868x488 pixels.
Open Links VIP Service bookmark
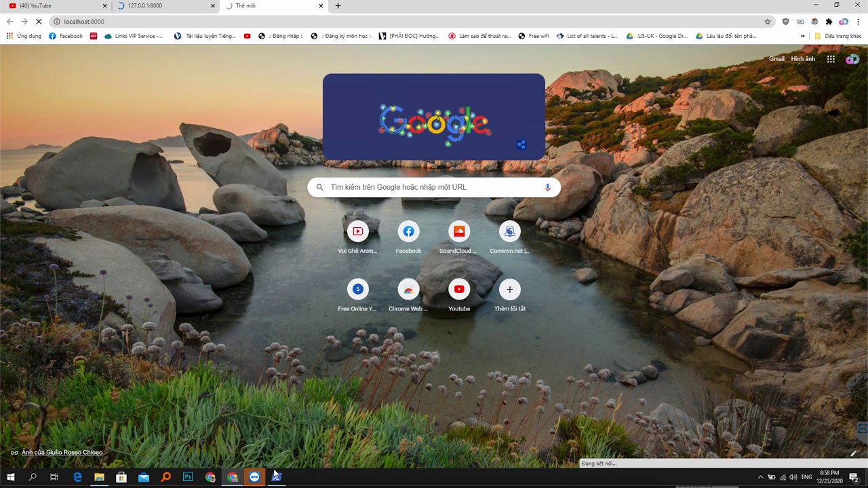pos(134,36)
